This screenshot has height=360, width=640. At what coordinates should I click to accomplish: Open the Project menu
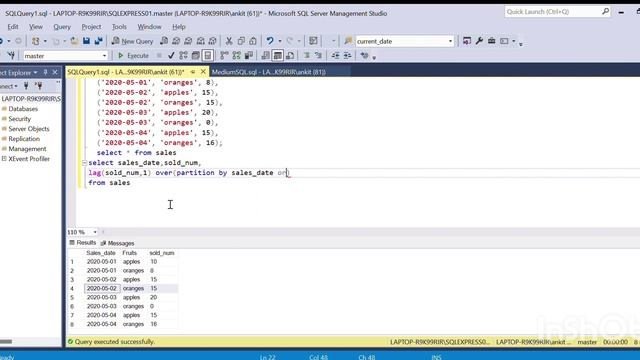(91, 27)
